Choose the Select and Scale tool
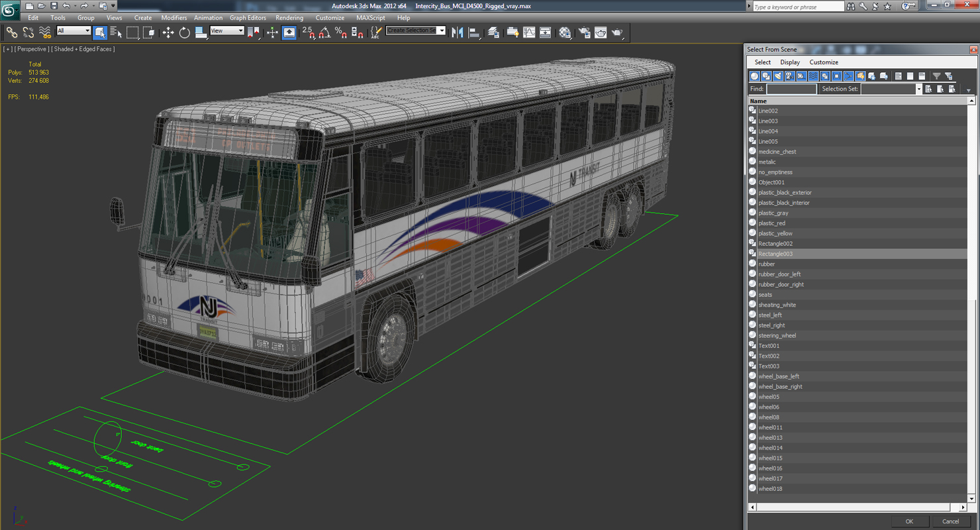980x530 pixels. click(200, 32)
